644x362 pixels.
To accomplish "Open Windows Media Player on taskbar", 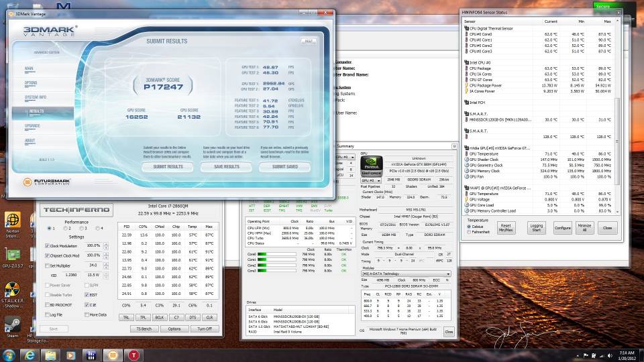I will pos(70,355).
